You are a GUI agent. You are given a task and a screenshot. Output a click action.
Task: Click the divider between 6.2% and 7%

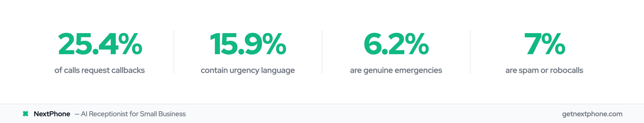pyautogui.click(x=470, y=52)
